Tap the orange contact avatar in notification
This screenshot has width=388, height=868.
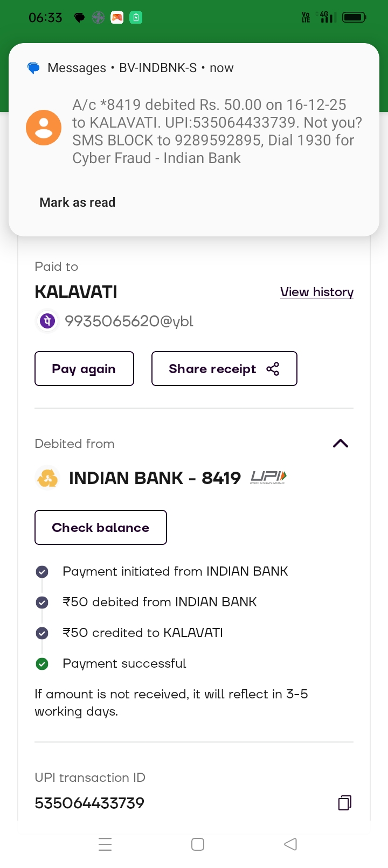[x=44, y=128]
